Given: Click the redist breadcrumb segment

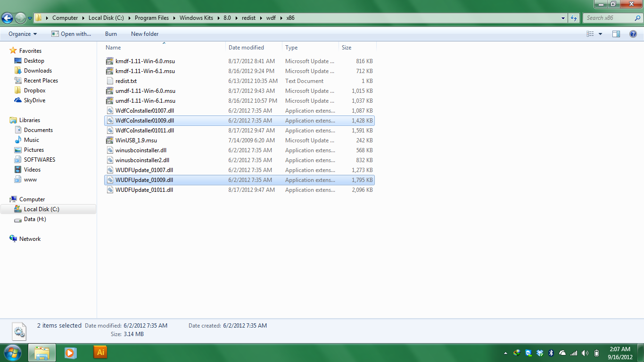Looking at the screenshot, I should pos(248,18).
